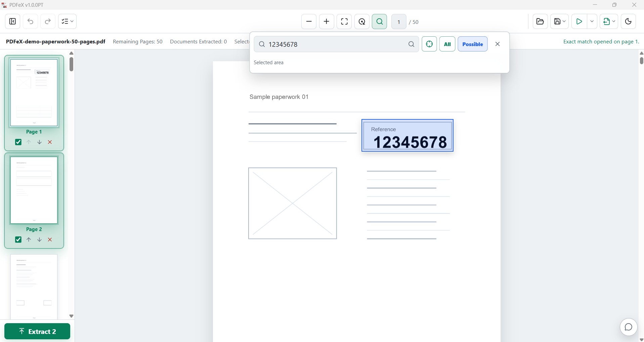The width and height of the screenshot is (644, 342).
Task: Move Page 1 down arrow
Action: point(39,142)
